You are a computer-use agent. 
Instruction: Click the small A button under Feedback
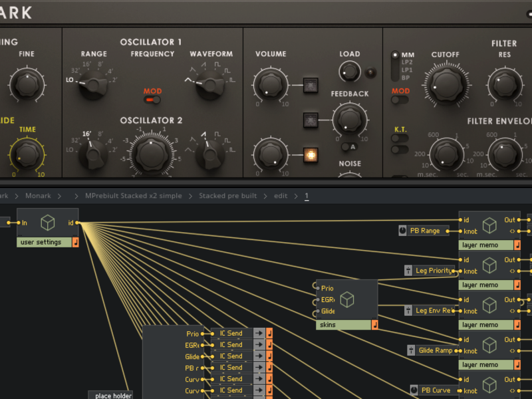click(x=346, y=147)
